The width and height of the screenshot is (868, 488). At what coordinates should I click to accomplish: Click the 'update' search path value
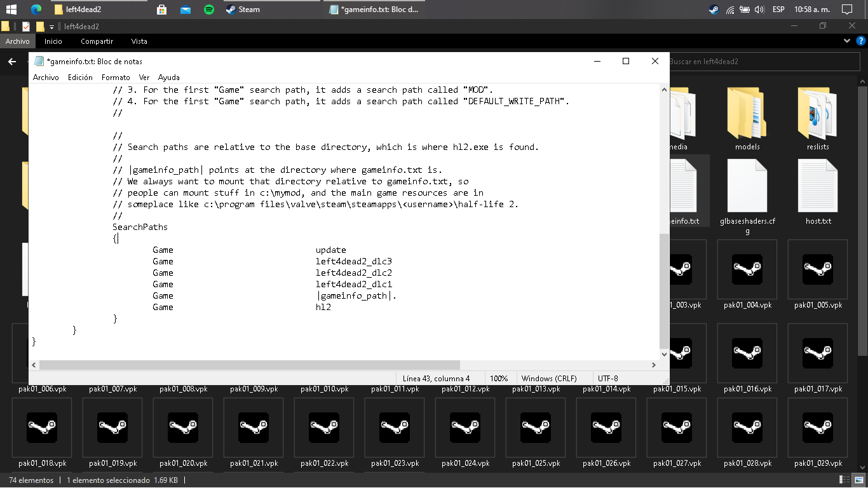click(x=331, y=250)
